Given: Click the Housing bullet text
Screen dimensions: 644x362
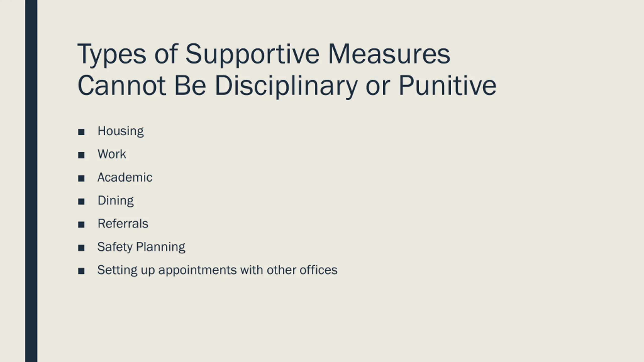Looking at the screenshot, I should pos(120,131).
